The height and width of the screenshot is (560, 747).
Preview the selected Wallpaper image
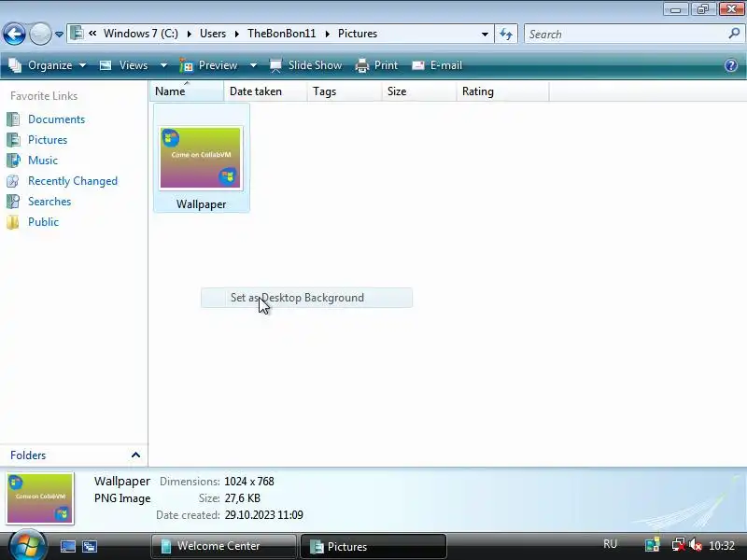[208, 65]
